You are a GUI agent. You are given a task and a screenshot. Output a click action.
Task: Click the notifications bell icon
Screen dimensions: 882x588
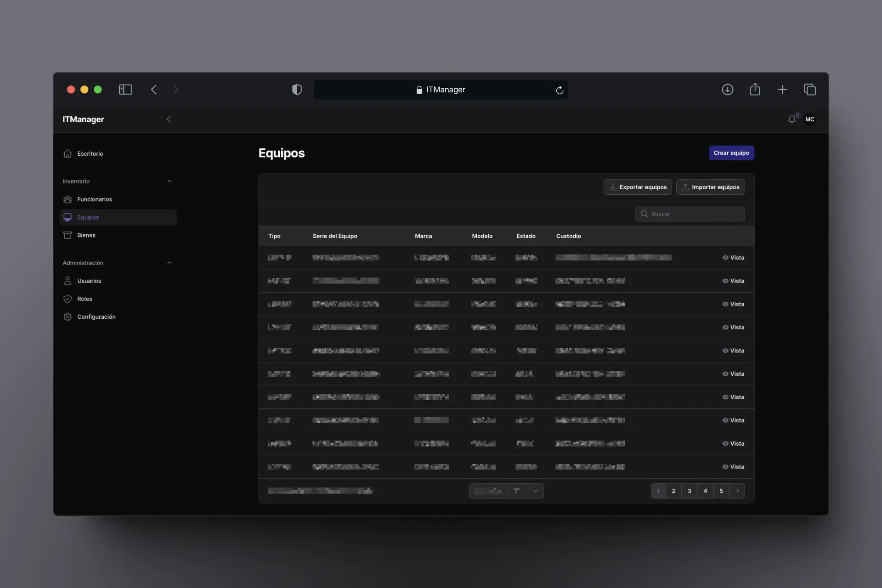coord(792,119)
